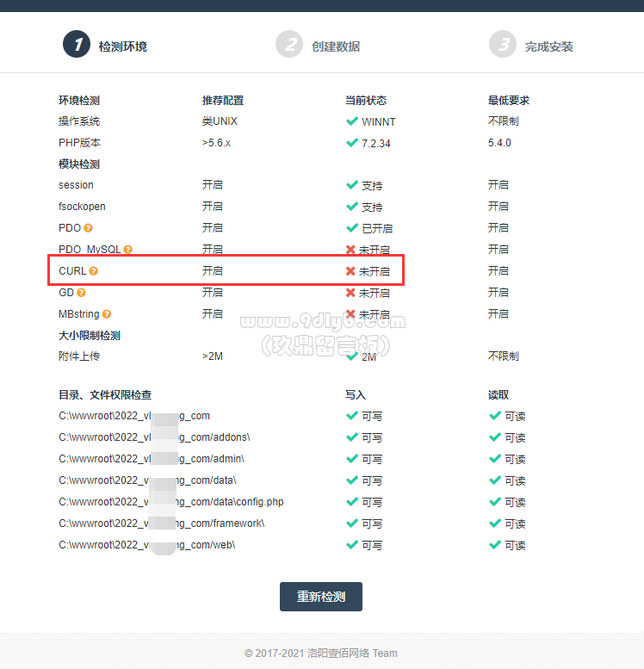Click the readable checkmark for web folder

coord(495,544)
